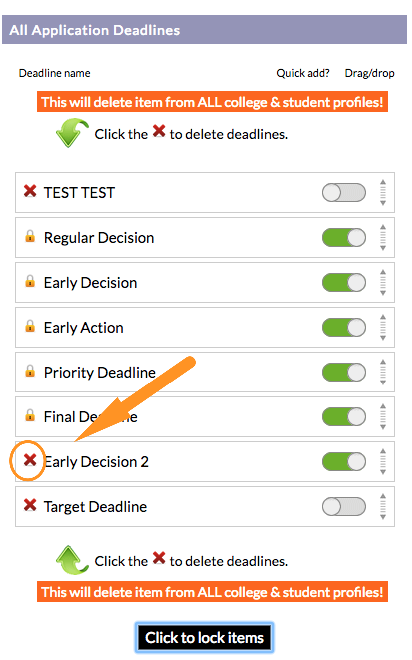Click the lock icon beside Early Decision
Screen dimensions: 412x660
point(30,281)
